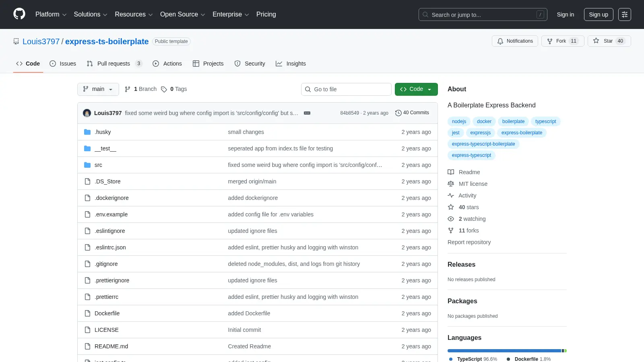Click the Dockerfile file icon
This screenshot has height=362, width=644.
pyautogui.click(x=87, y=313)
